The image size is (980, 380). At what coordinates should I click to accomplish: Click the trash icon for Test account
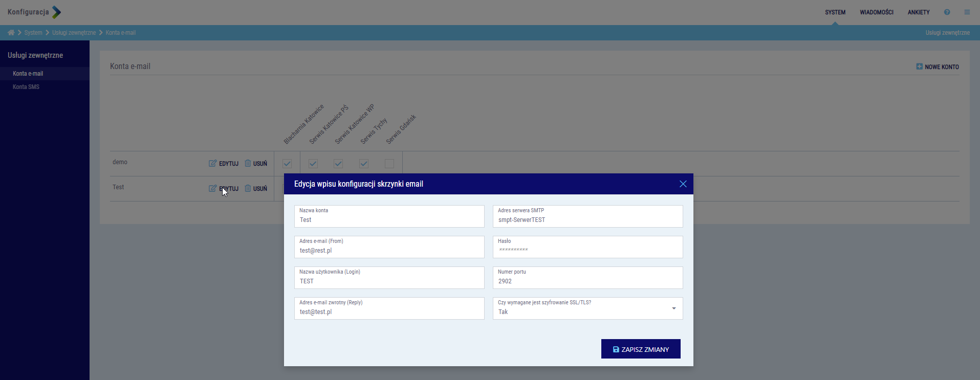pos(248,188)
